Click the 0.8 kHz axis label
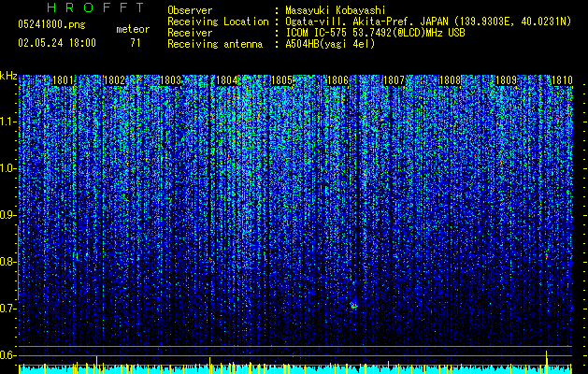588x374 pixels. pyautogui.click(x=7, y=262)
